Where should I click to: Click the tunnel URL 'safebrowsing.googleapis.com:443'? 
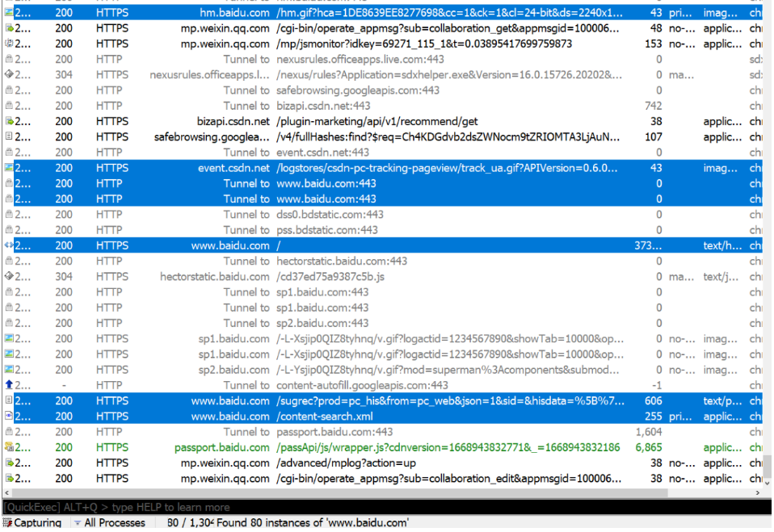click(x=358, y=90)
